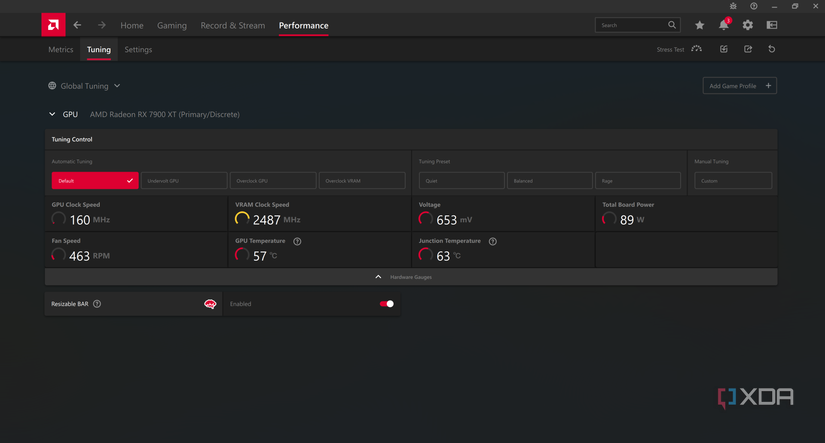Screen dimensions: 825x443
Task: Click the Add Game Profile button
Action: point(739,86)
